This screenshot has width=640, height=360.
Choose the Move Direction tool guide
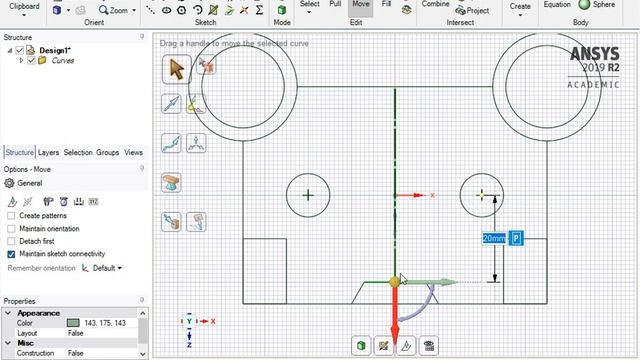171,103
